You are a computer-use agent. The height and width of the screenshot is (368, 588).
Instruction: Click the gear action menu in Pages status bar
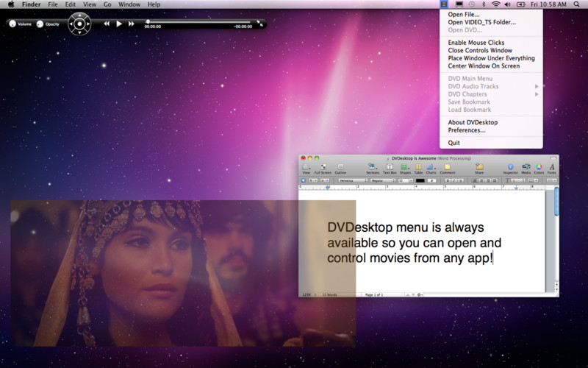pos(420,295)
